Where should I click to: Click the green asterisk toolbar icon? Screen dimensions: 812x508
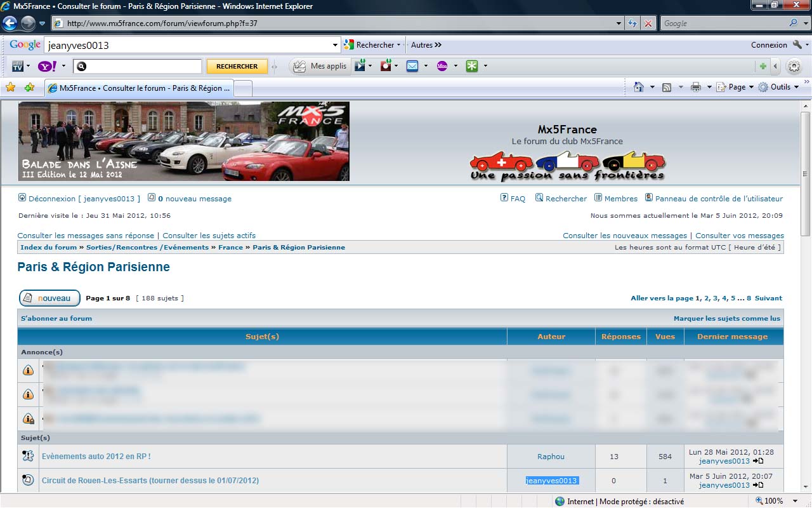472,66
